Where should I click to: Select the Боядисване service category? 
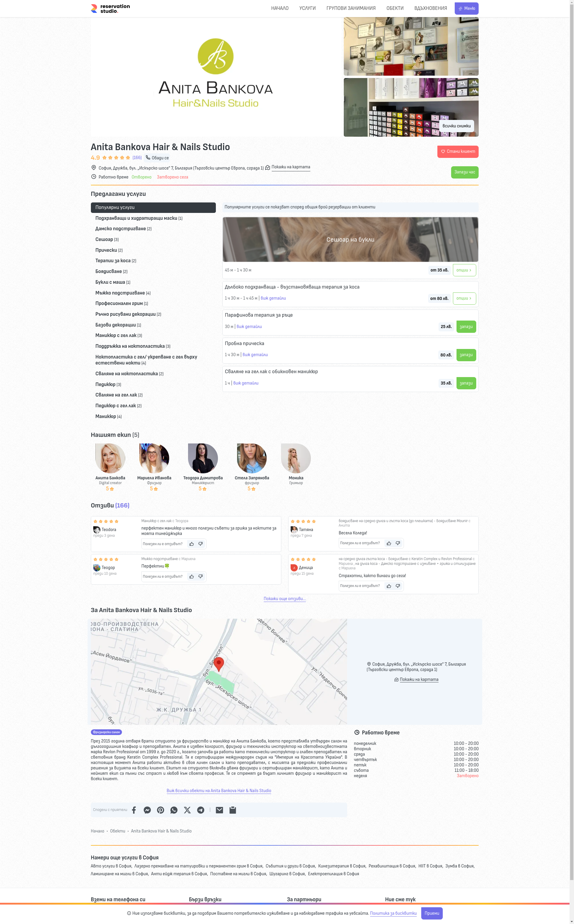click(109, 272)
